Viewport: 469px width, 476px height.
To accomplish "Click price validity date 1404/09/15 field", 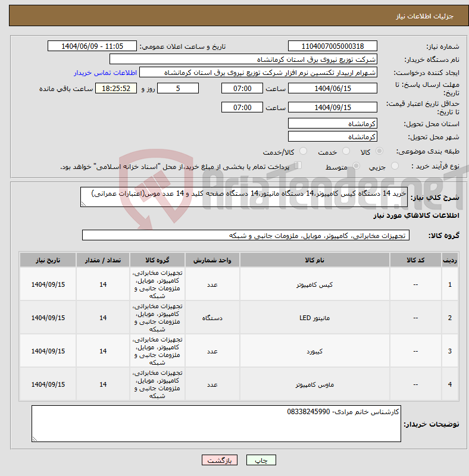I will 333,107.
